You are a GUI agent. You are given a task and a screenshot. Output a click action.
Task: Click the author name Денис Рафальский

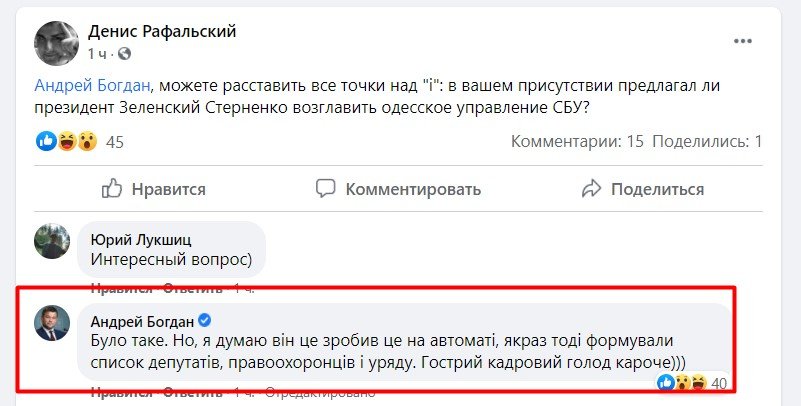pos(162,31)
